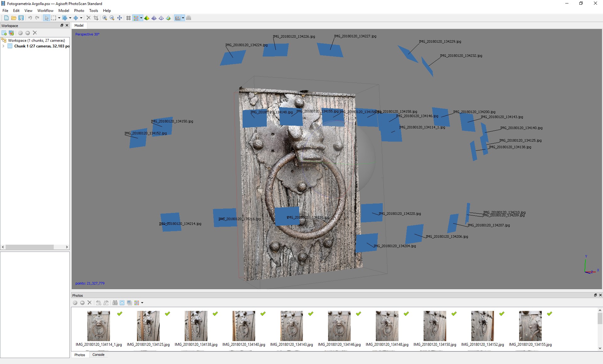Select the Rectangle Selection tool
603x364 pixels.
tap(54, 18)
